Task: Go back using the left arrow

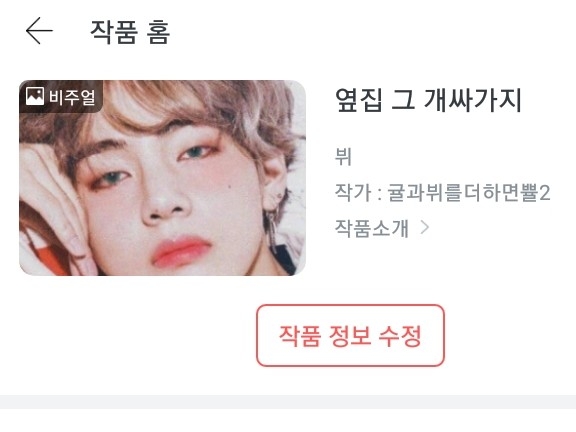Action: [39, 31]
